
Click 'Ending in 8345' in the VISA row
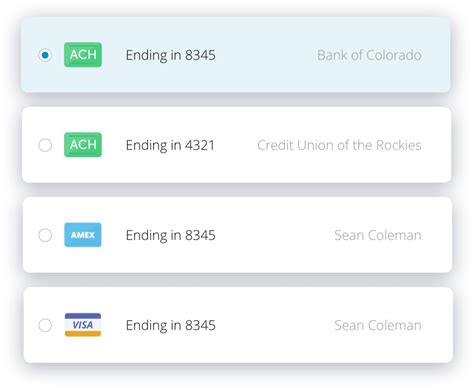click(170, 325)
